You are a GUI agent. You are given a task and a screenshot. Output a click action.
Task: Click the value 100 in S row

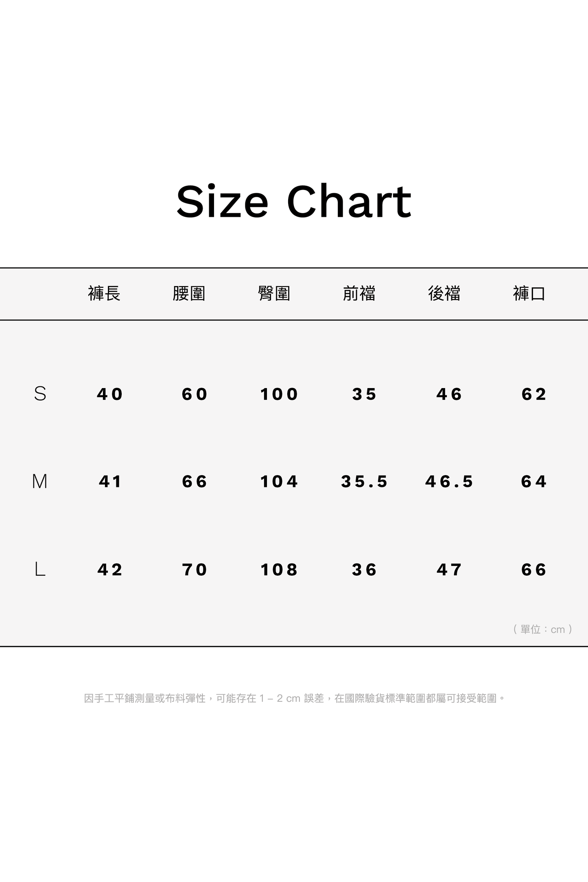coord(279,394)
